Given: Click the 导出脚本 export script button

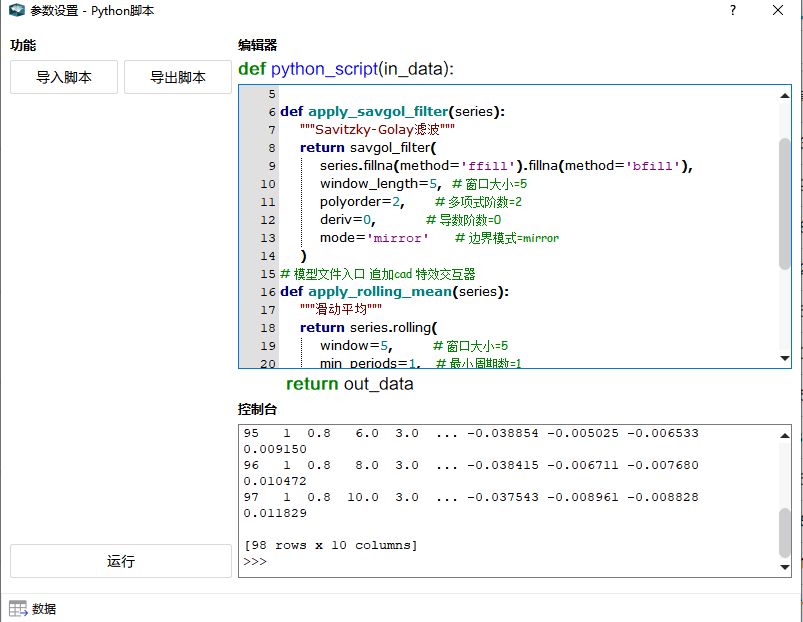Looking at the screenshot, I should click(x=178, y=77).
